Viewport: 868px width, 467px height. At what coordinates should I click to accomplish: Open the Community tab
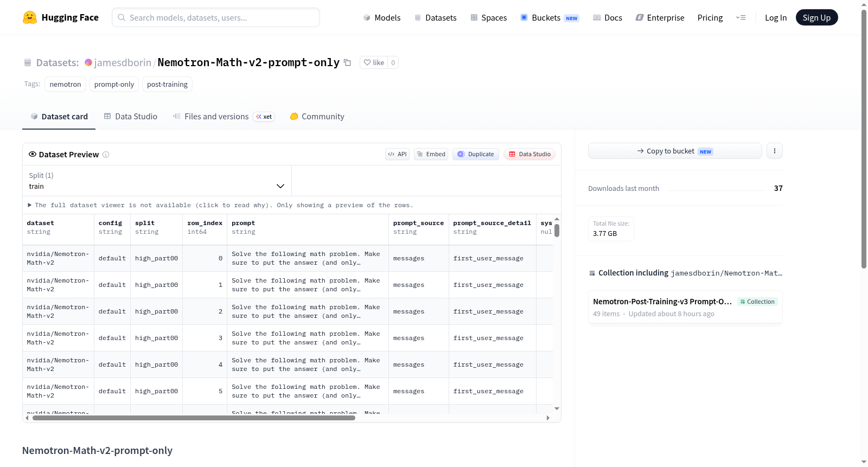click(317, 117)
